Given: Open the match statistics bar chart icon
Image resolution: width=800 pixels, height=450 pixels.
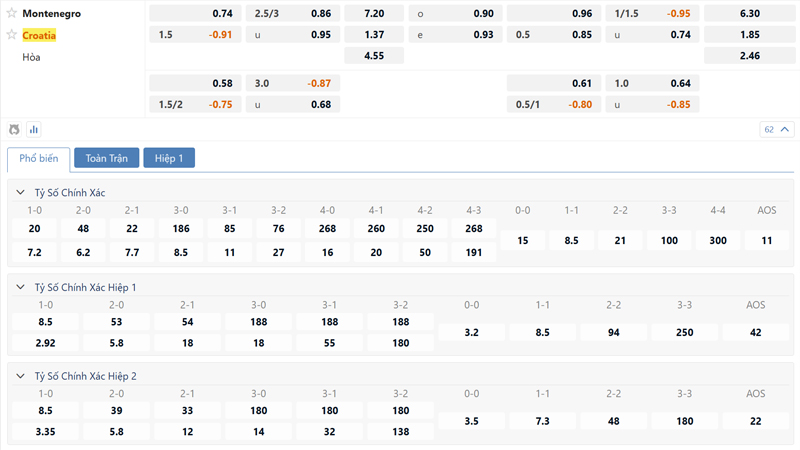Looking at the screenshot, I should (x=34, y=129).
